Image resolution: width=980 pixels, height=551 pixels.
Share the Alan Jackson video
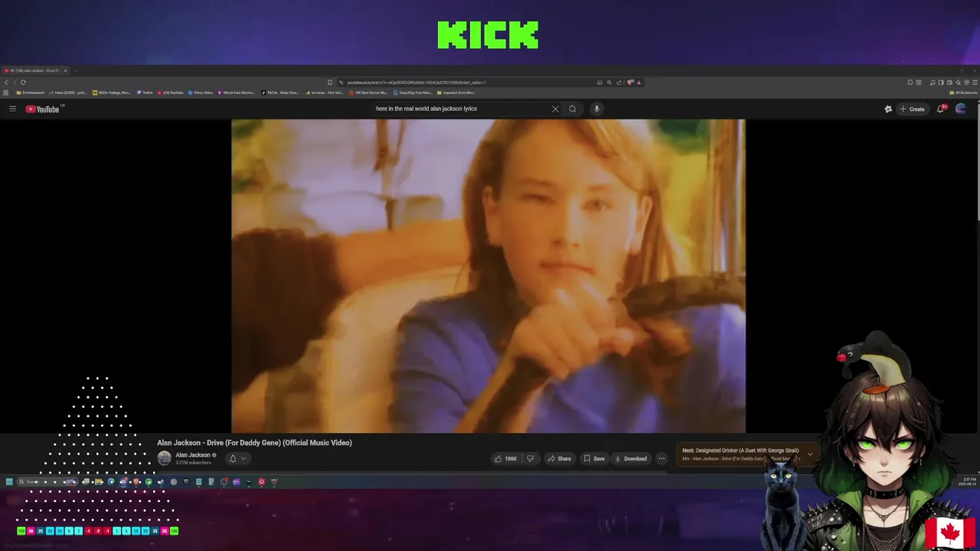pos(559,458)
